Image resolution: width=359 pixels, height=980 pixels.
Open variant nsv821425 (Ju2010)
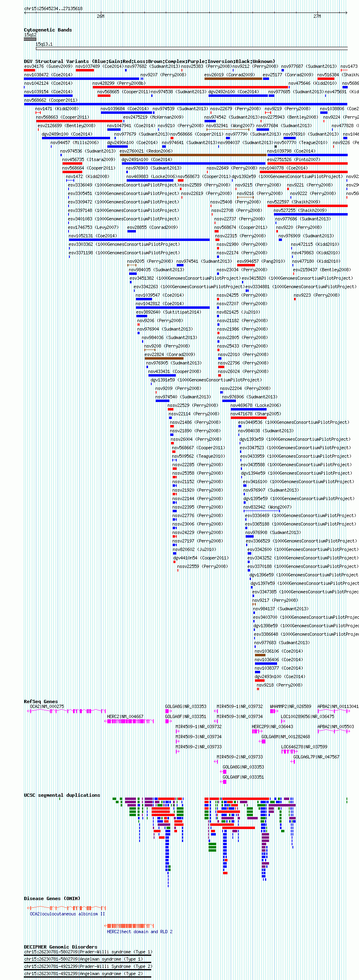click(x=238, y=312)
